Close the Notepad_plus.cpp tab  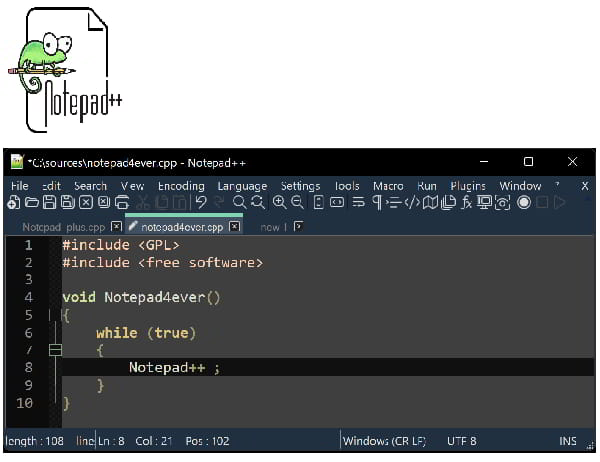coord(116,227)
